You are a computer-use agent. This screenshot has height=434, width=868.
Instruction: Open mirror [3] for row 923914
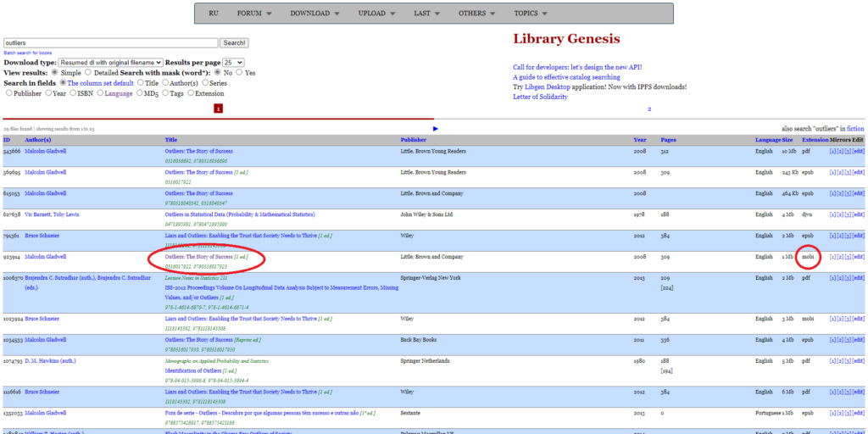(x=848, y=256)
